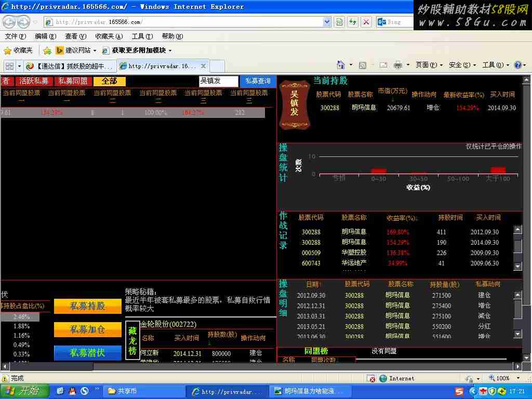
Task: Launch the penguin QQ icon in quick launch
Action: (x=72, y=391)
